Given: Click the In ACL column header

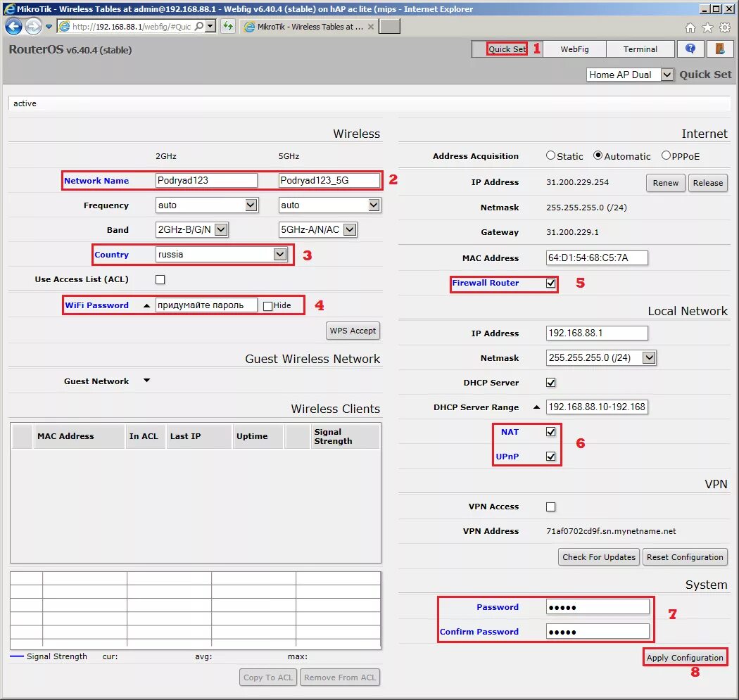Looking at the screenshot, I should 145,436.
